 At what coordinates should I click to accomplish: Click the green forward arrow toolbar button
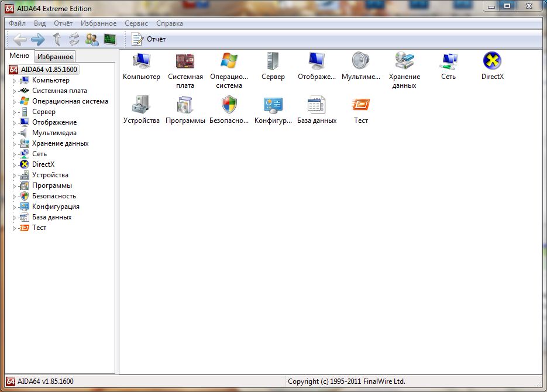[x=38, y=39]
